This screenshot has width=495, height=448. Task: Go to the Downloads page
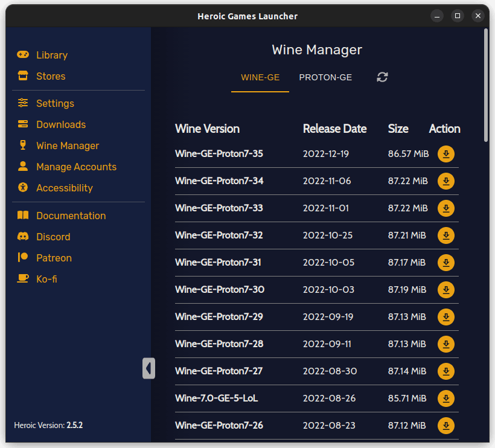pyautogui.click(x=60, y=124)
